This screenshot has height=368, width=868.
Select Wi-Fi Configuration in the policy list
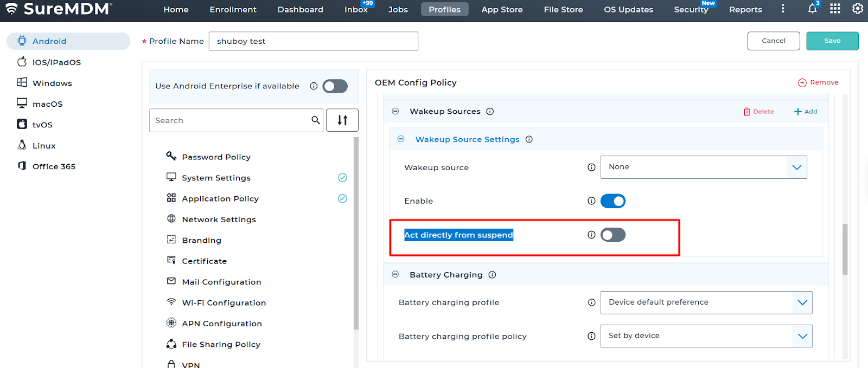click(x=224, y=302)
